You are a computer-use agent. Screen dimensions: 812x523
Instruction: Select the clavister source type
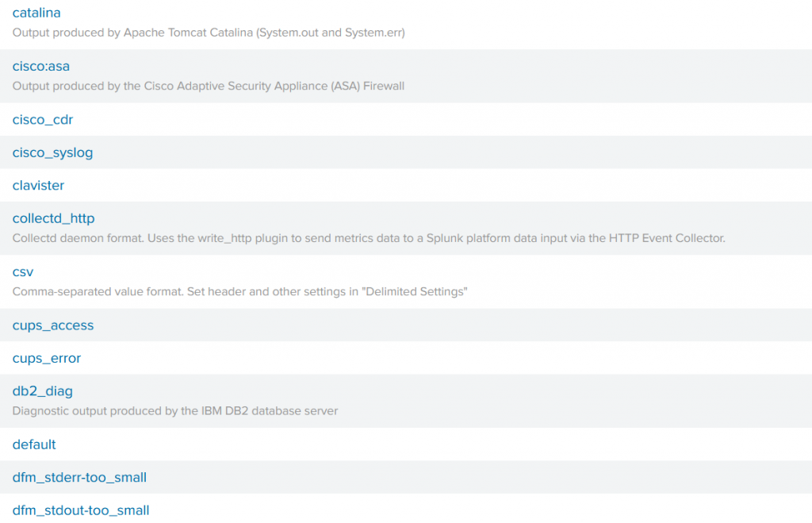[x=38, y=186]
